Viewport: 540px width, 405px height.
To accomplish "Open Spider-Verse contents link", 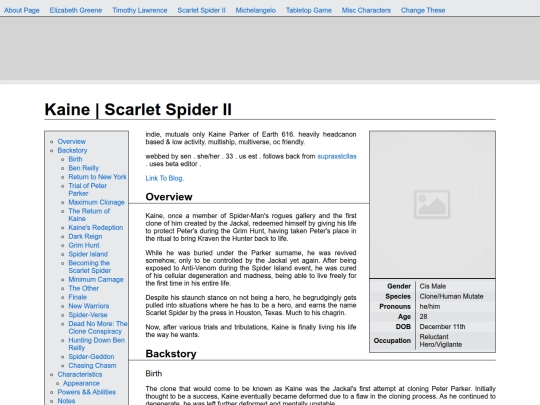I will [x=88, y=315].
